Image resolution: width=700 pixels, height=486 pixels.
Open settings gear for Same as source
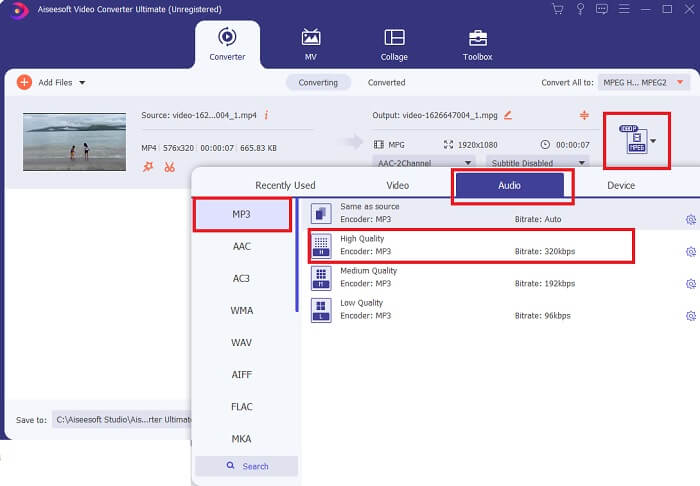(x=691, y=220)
